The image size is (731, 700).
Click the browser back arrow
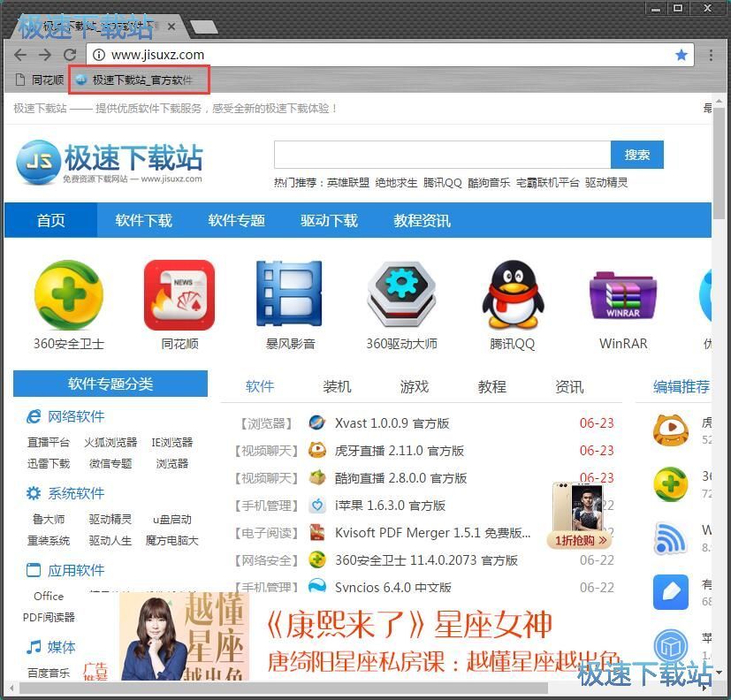[20, 55]
